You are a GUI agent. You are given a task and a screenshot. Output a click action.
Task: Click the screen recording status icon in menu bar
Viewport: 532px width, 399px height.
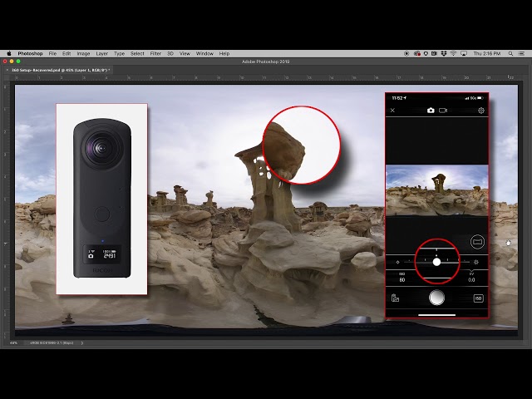406,53
